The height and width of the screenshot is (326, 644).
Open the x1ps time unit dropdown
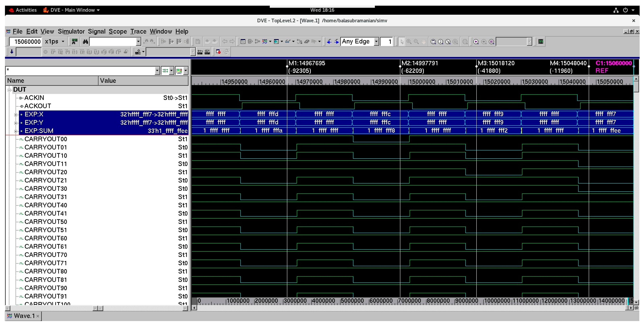point(63,41)
